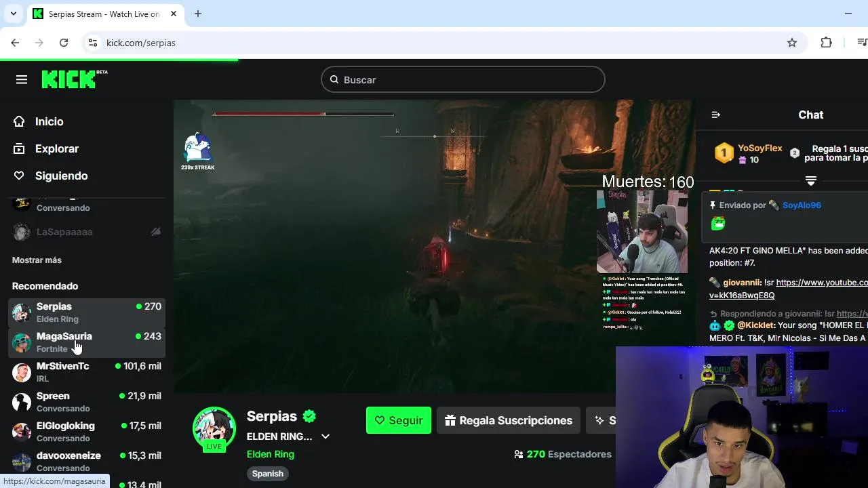View site information icon in address bar
868x488 pixels.
(93, 43)
